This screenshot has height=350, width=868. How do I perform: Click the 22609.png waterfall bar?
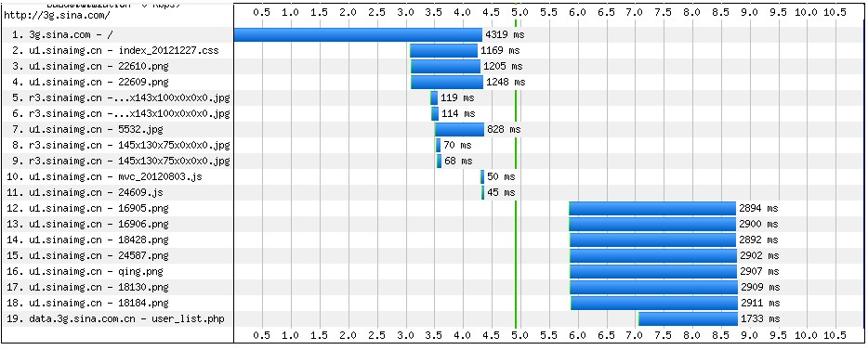(x=447, y=83)
